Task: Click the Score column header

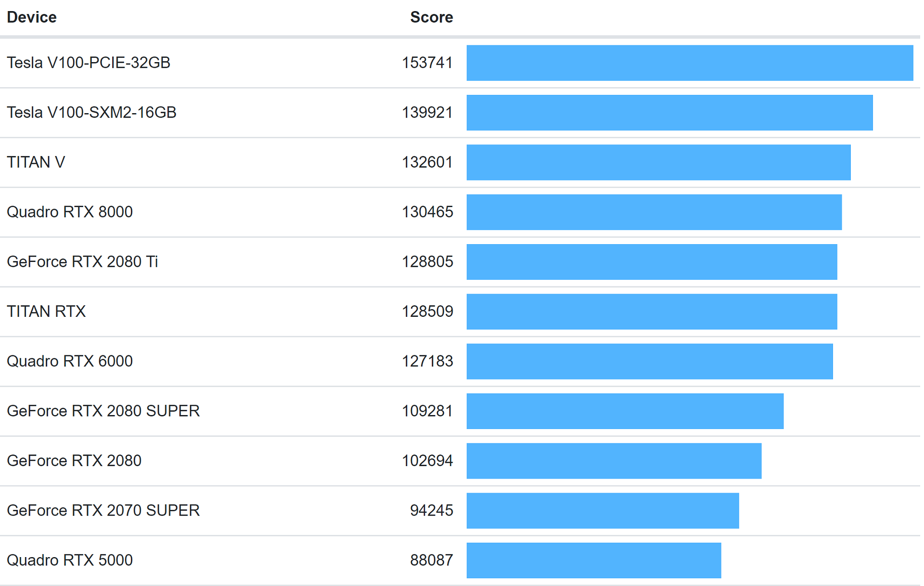Action: (x=431, y=17)
